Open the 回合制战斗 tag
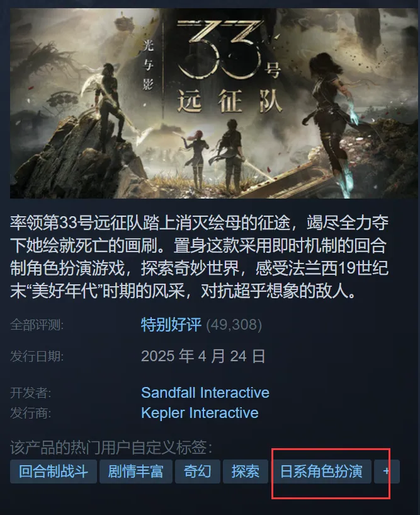 coord(54,472)
